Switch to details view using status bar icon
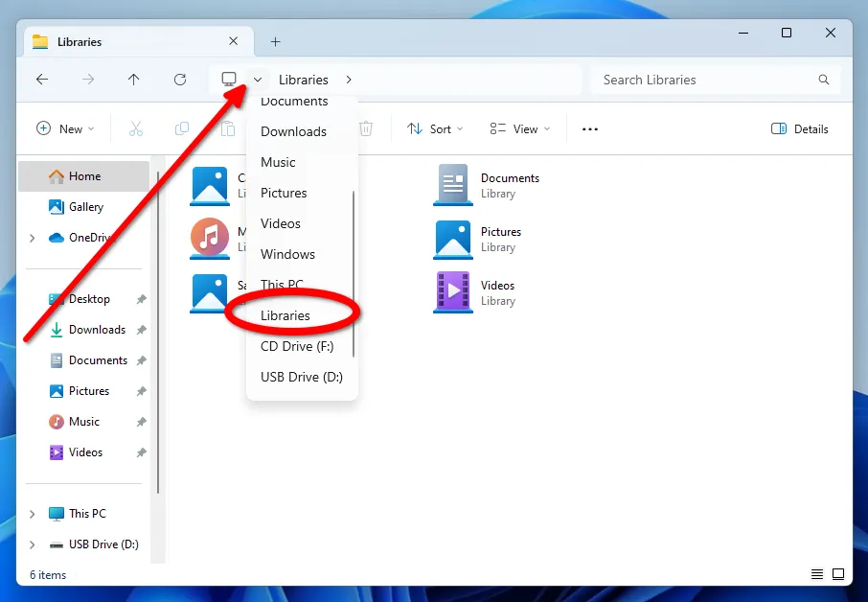This screenshot has height=602, width=868. tap(817, 573)
